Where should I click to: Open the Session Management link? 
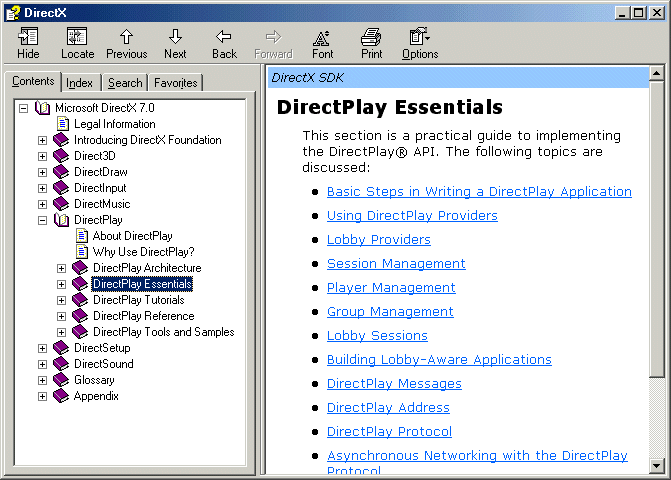click(396, 264)
